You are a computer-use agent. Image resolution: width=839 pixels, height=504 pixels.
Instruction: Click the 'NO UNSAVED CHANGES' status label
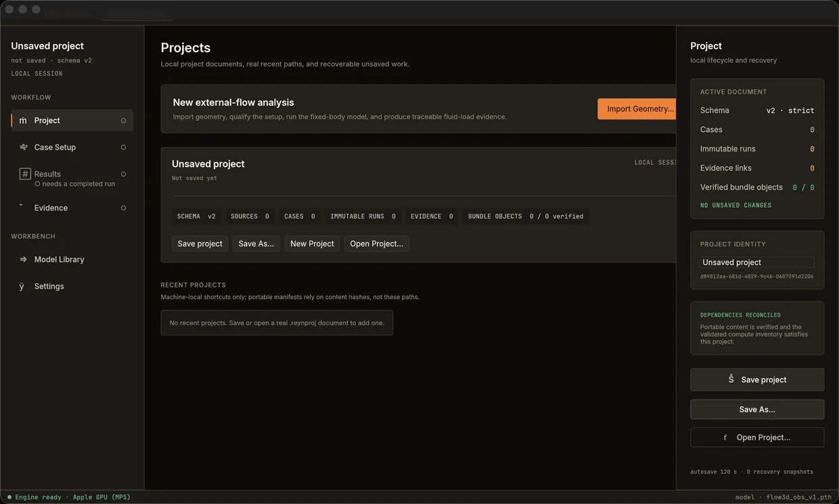click(735, 205)
